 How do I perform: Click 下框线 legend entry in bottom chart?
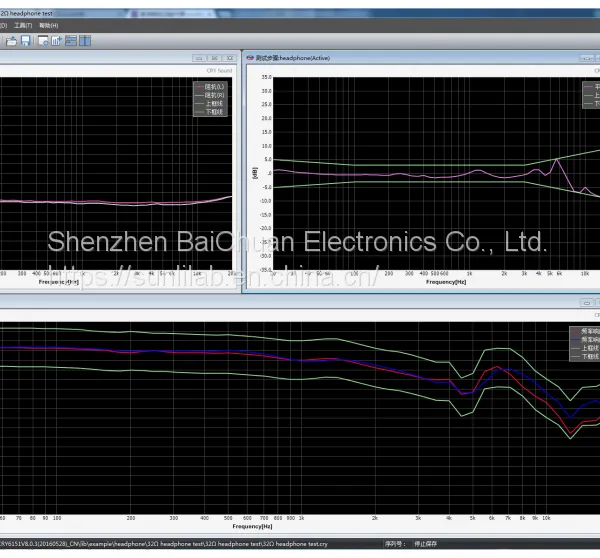pos(586,356)
